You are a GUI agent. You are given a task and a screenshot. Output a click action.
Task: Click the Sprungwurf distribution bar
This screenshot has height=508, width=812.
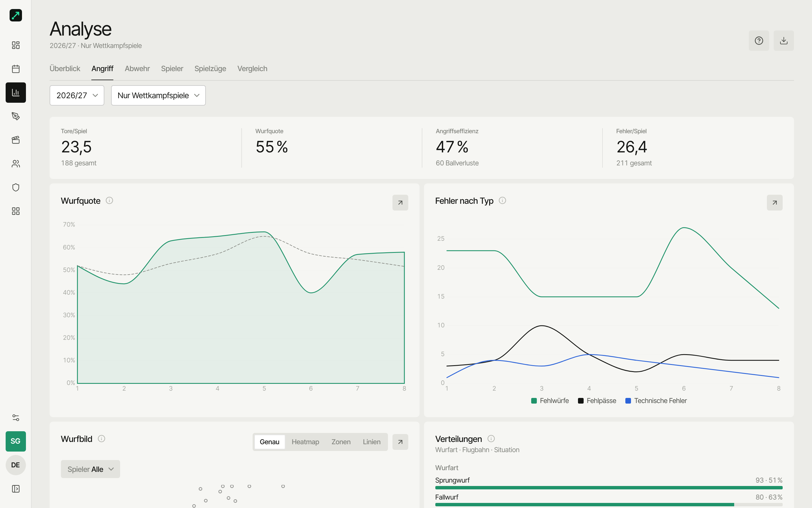[x=609, y=487]
